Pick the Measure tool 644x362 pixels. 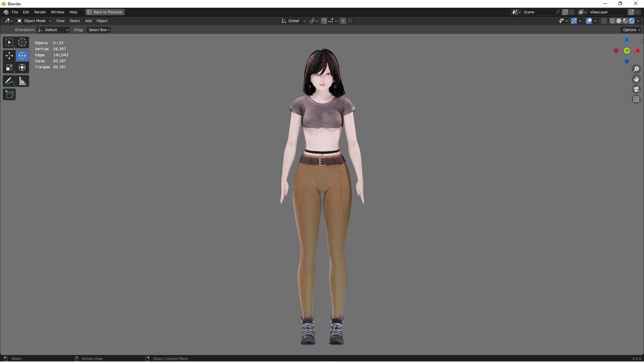[x=22, y=81]
